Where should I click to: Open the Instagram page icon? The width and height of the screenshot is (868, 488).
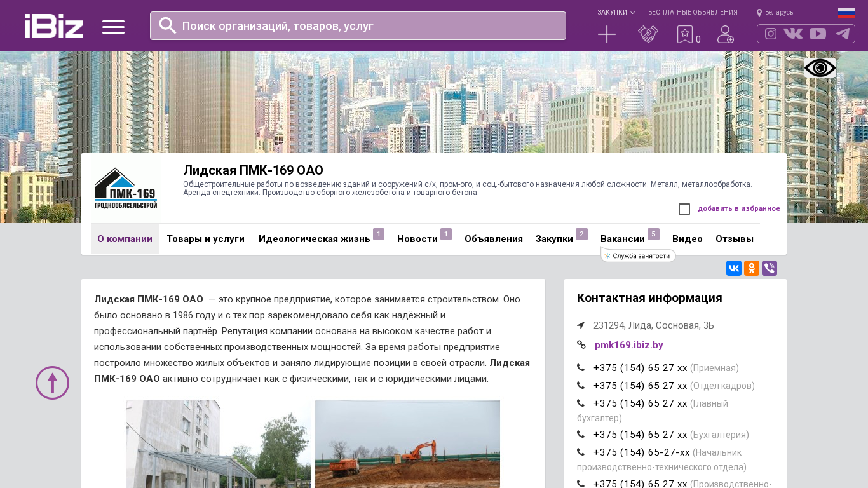click(x=771, y=34)
